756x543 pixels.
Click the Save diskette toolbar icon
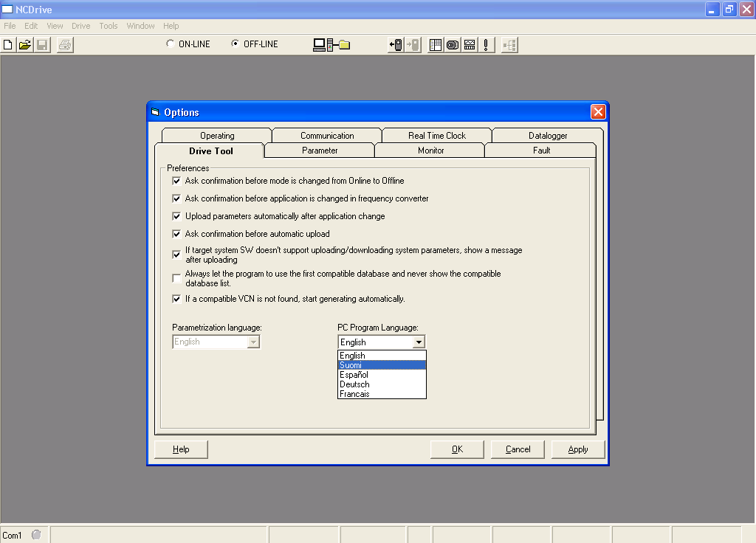[x=42, y=45]
